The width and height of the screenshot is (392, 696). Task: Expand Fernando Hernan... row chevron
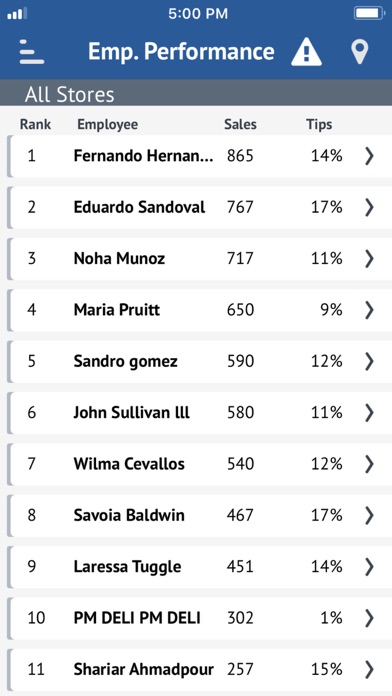pos(369,156)
